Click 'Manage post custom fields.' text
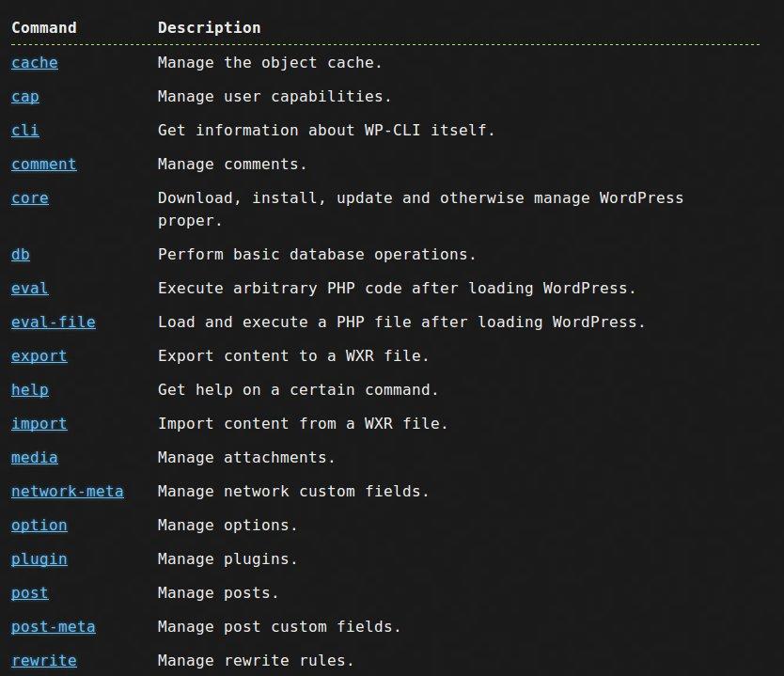784x676 pixels. coord(279,626)
